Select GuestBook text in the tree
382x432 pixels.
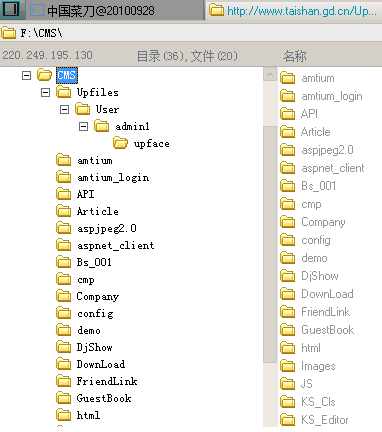coord(104,398)
